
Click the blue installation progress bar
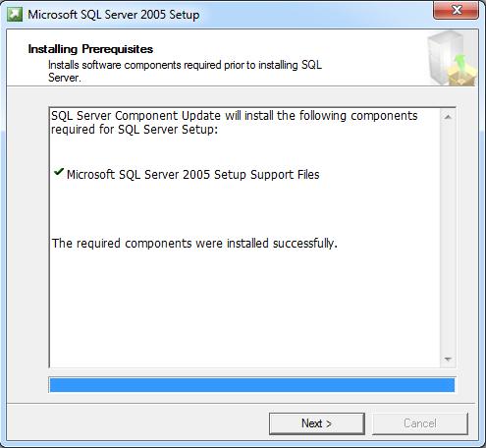pyautogui.click(x=252, y=385)
